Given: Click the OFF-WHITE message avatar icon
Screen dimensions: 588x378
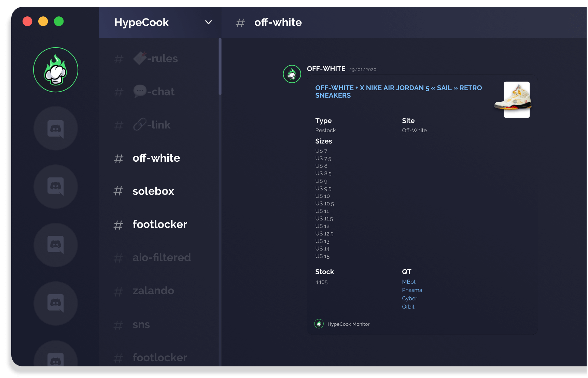Looking at the screenshot, I should click(x=292, y=74).
